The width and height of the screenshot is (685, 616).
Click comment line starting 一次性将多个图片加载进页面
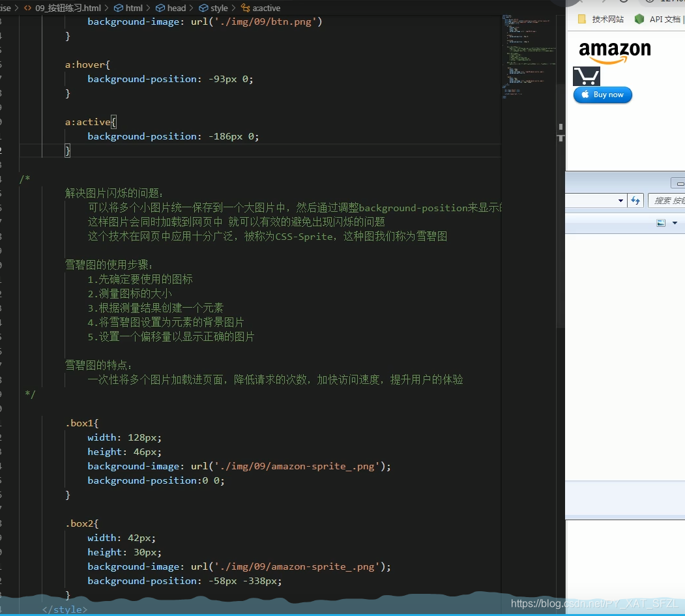point(275,379)
